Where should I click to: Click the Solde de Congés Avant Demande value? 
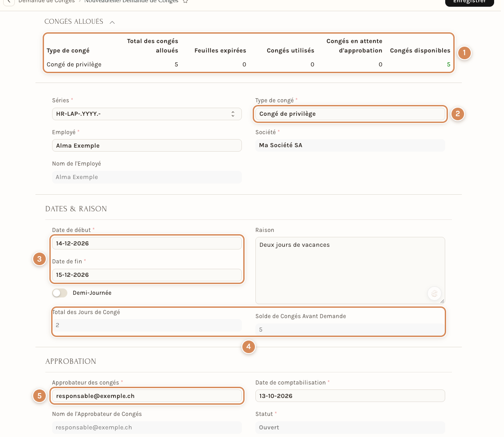tap(350, 330)
